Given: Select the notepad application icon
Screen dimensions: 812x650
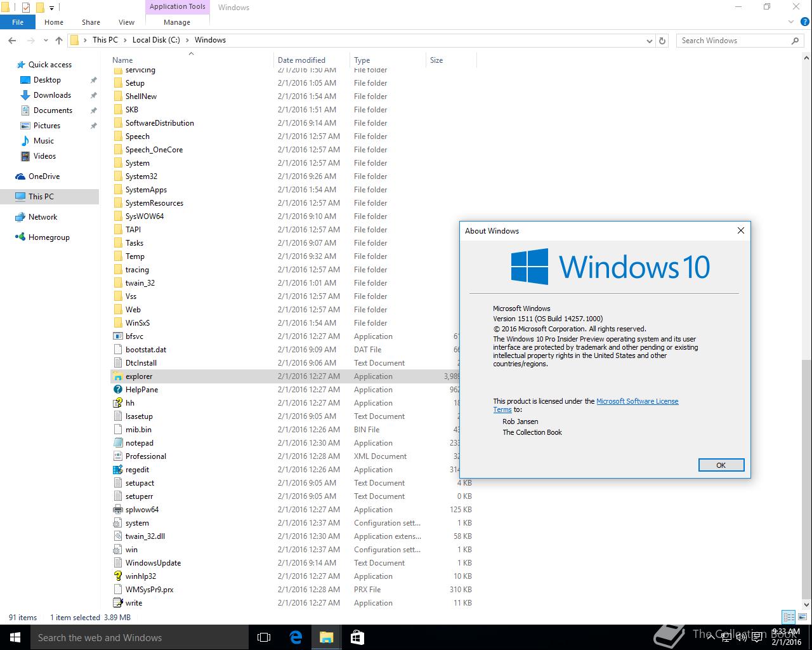Looking at the screenshot, I should [x=117, y=443].
